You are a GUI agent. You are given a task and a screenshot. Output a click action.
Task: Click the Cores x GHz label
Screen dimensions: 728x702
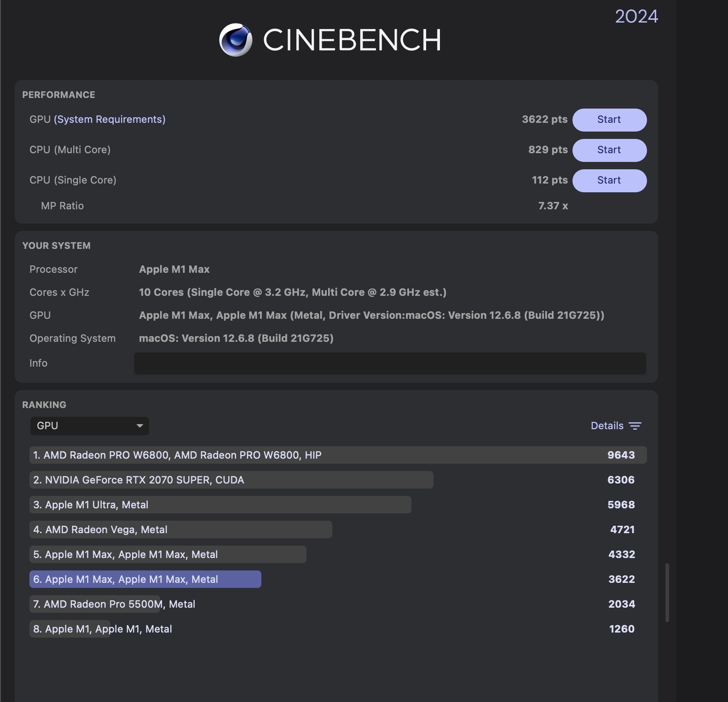[59, 293]
